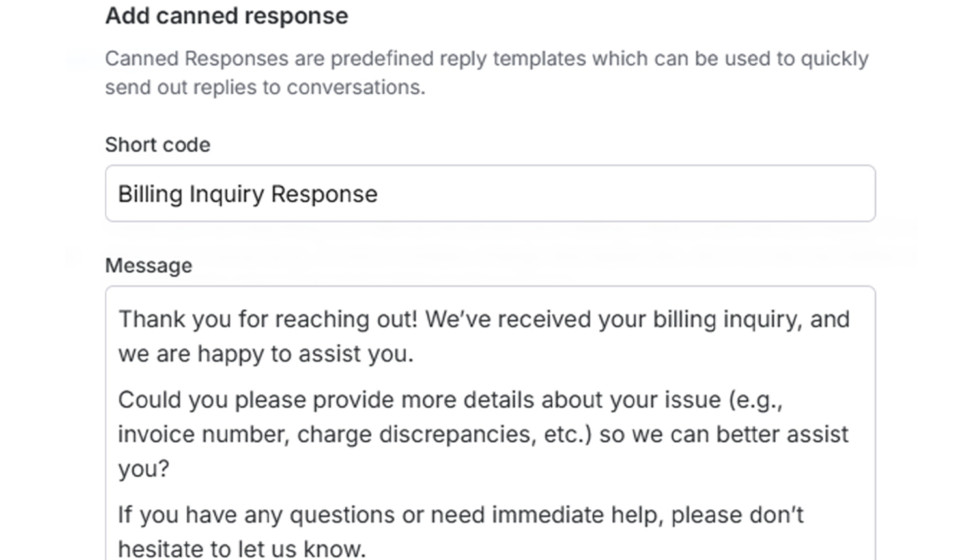Click the "Add canned response" heading
The height and width of the screenshot is (560, 977).
click(x=227, y=16)
